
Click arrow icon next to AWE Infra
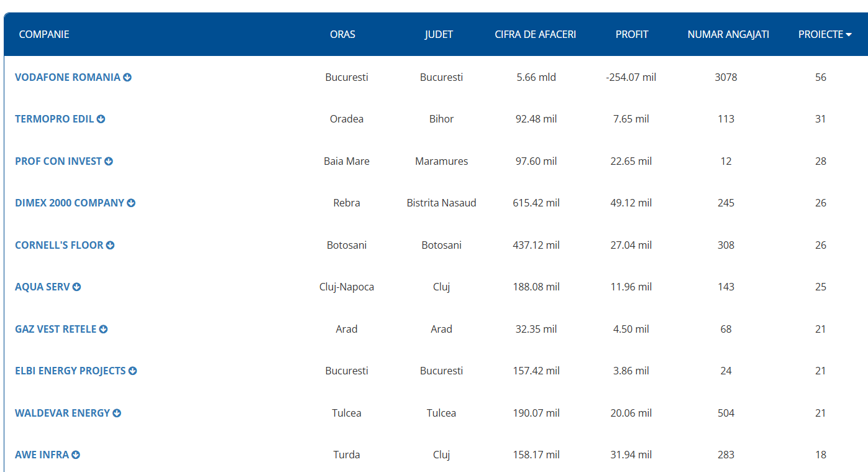76,455
